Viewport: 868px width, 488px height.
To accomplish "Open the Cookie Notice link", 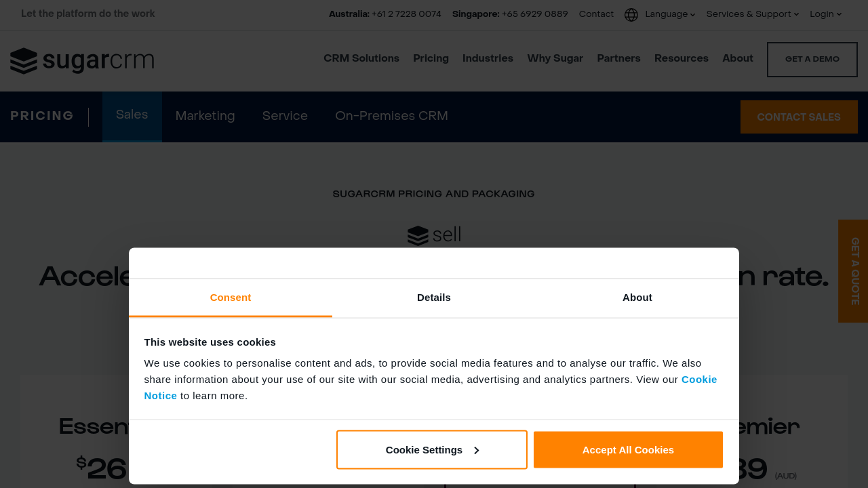I will 698,380.
